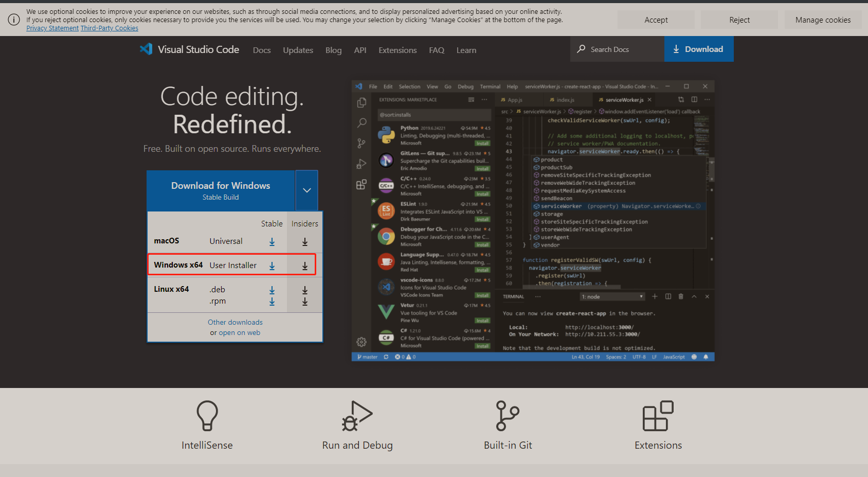Image resolution: width=868 pixels, height=477 pixels.
Task: Open the Updates nav item
Action: pyautogui.click(x=298, y=50)
